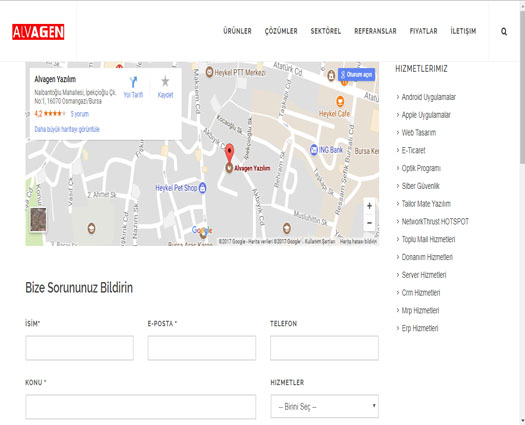Zoom out the map with minus
The image size is (525, 425).
click(369, 223)
